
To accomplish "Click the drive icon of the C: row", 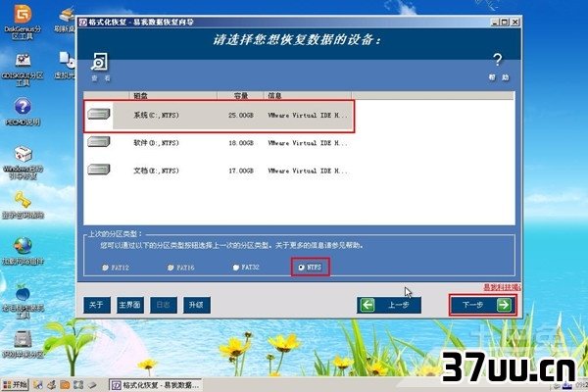I will 99,114.
